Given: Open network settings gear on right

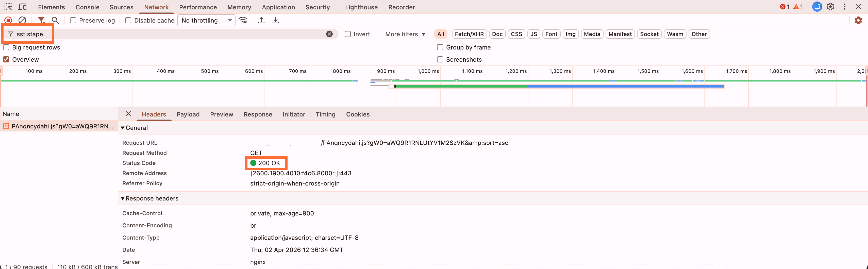Looking at the screenshot, I should pyautogui.click(x=858, y=20).
